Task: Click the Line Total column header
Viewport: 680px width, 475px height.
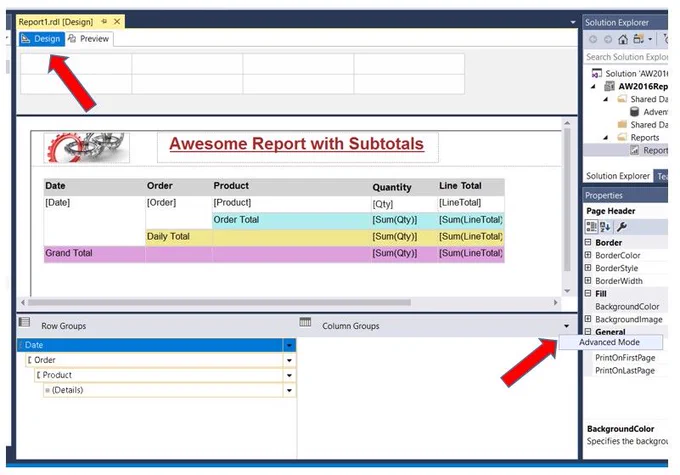Action: [471, 186]
